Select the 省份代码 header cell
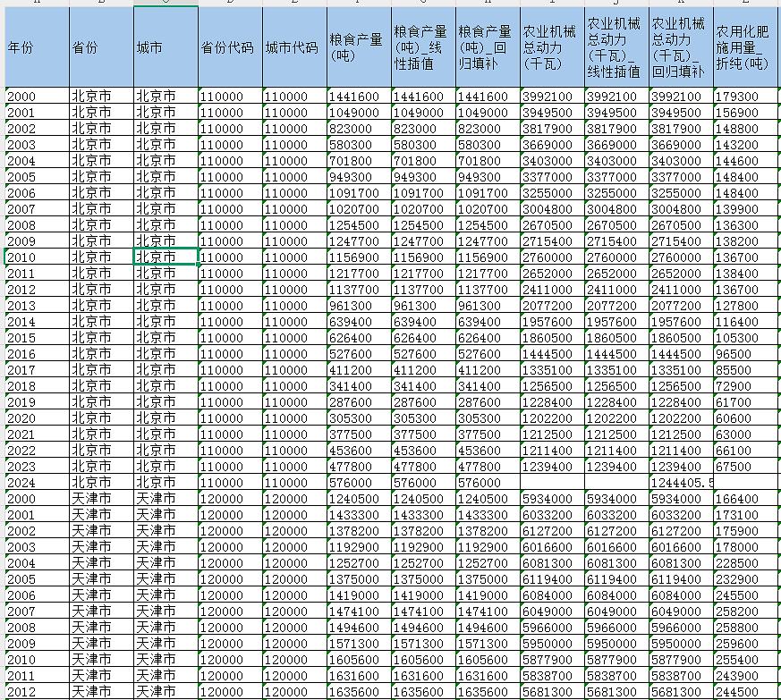781x700 pixels. pyautogui.click(x=230, y=47)
